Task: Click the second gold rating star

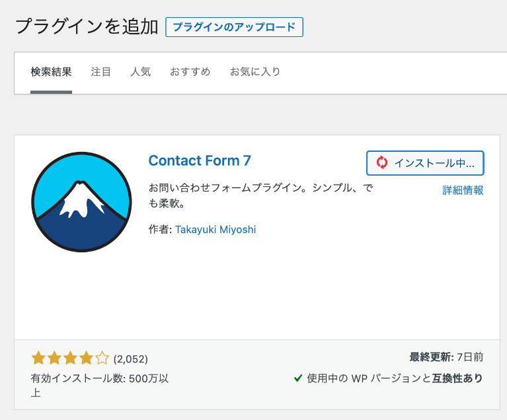Action: point(54,359)
